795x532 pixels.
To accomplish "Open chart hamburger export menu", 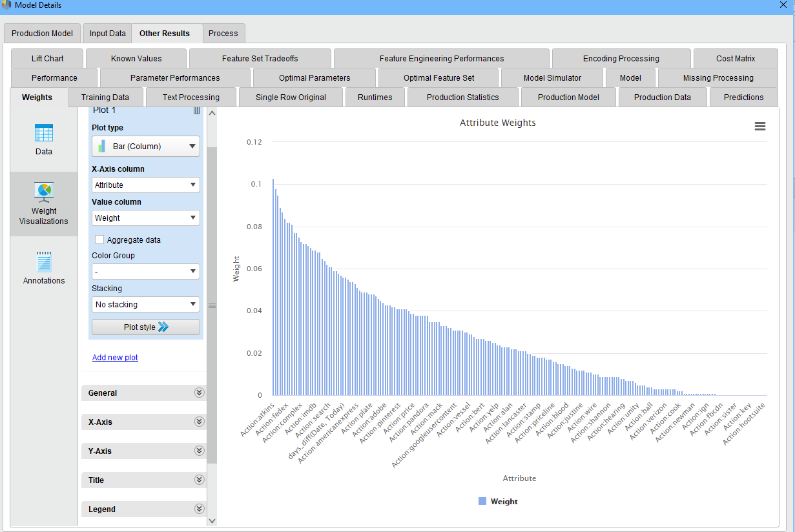I will [760, 127].
